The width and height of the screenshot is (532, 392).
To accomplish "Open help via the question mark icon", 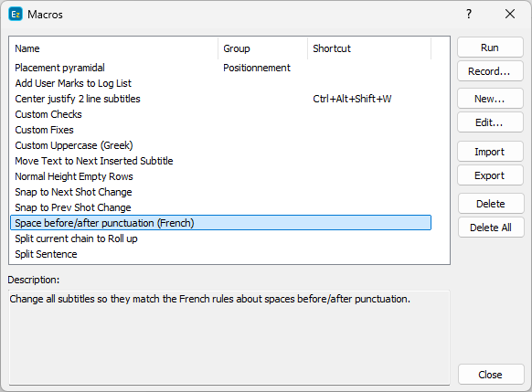I will point(469,15).
